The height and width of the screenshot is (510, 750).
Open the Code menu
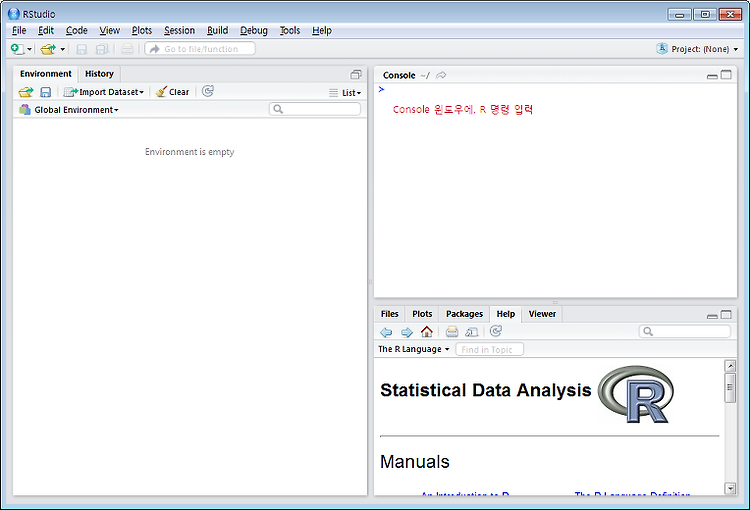(77, 30)
